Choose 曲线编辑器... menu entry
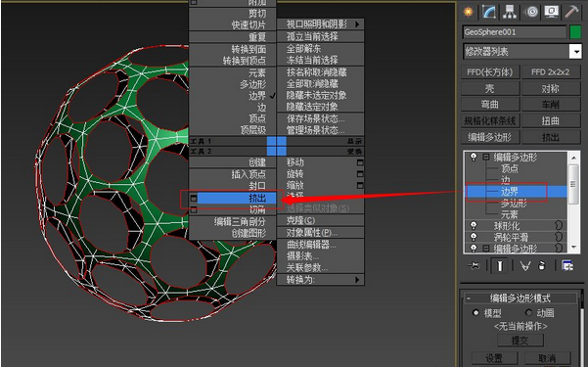 click(311, 245)
